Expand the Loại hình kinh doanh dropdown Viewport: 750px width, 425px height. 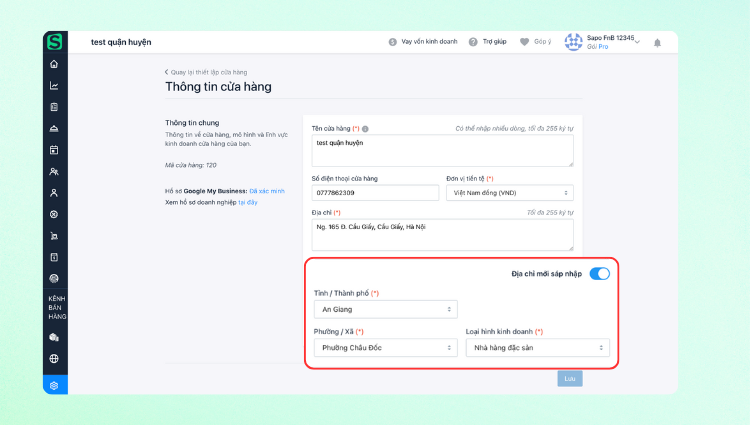[x=537, y=348]
